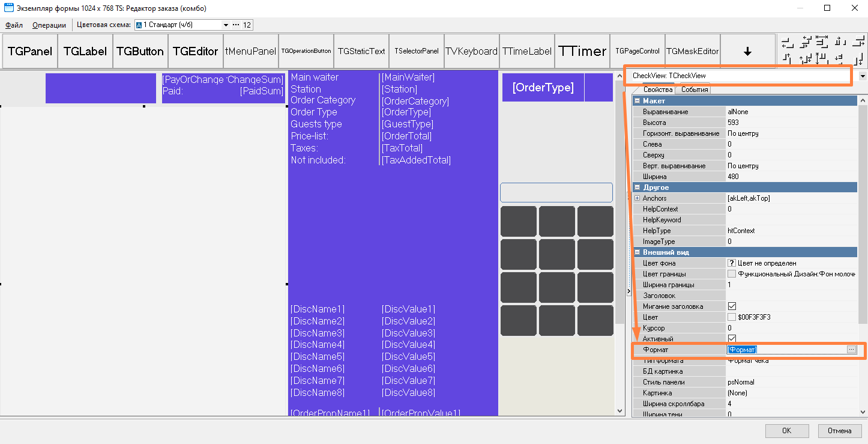This screenshot has height=444, width=868.
Task: Click the ellipsis button beside color scheme dropdown
Action: (x=236, y=25)
